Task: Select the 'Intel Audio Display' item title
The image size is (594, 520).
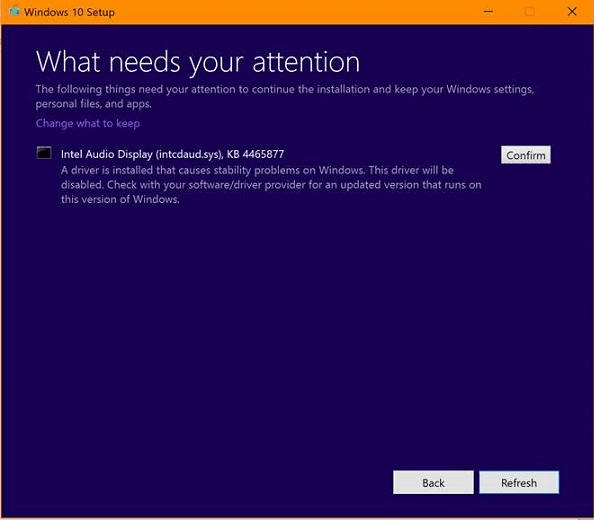Action: pyautogui.click(x=107, y=154)
